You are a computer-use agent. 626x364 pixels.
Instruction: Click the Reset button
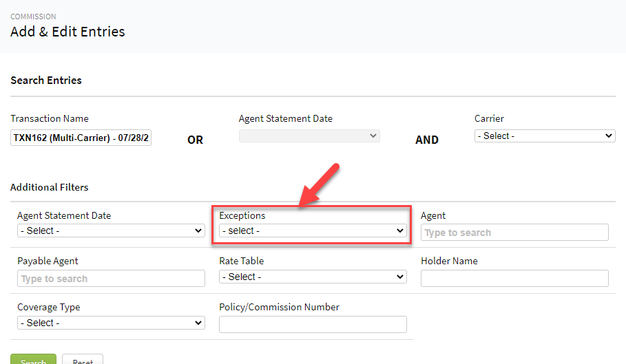[x=83, y=359]
